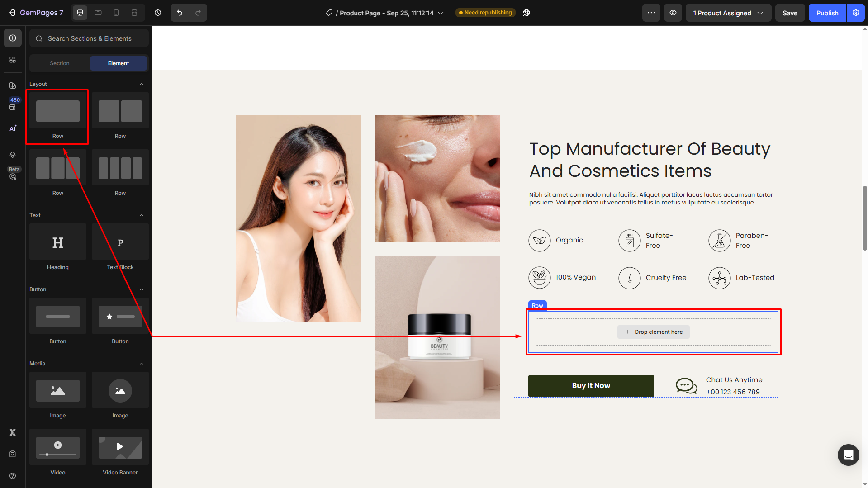Screen dimensions: 868x488
Task: Switch to mobile device view
Action: pyautogui.click(x=116, y=13)
